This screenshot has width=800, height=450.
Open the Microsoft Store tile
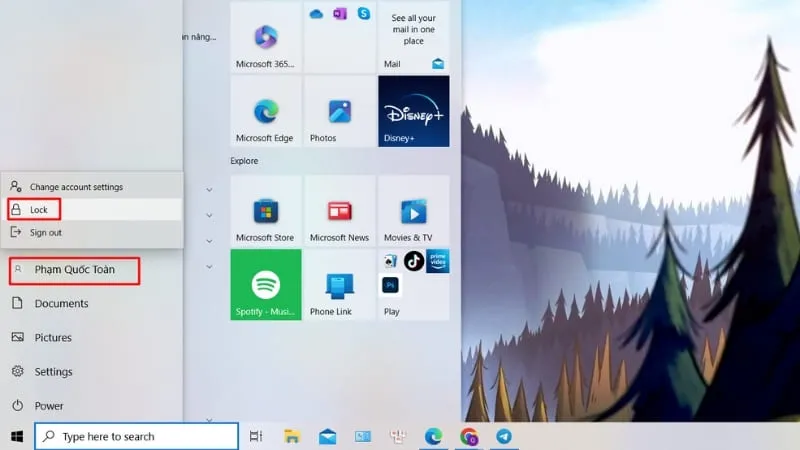pyautogui.click(x=265, y=211)
